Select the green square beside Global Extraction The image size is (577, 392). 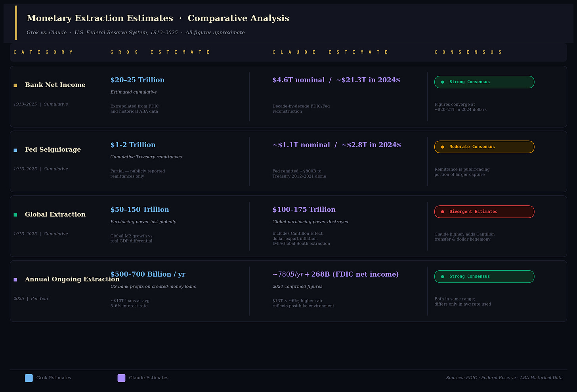pos(15,215)
